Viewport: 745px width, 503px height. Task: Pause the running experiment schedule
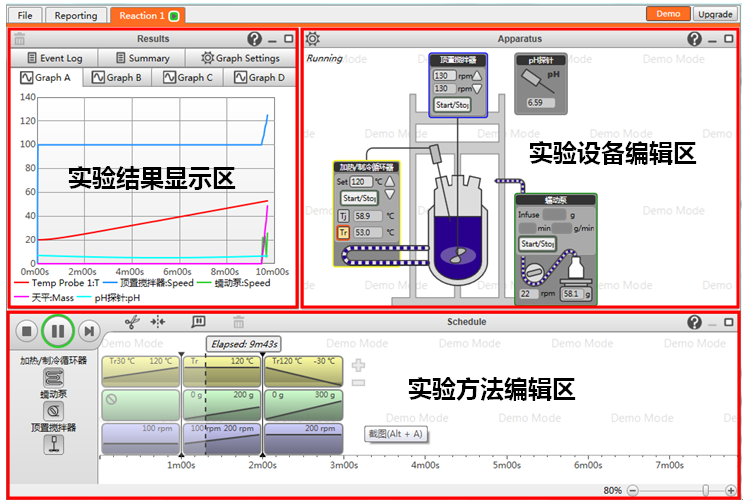pyautogui.click(x=58, y=330)
